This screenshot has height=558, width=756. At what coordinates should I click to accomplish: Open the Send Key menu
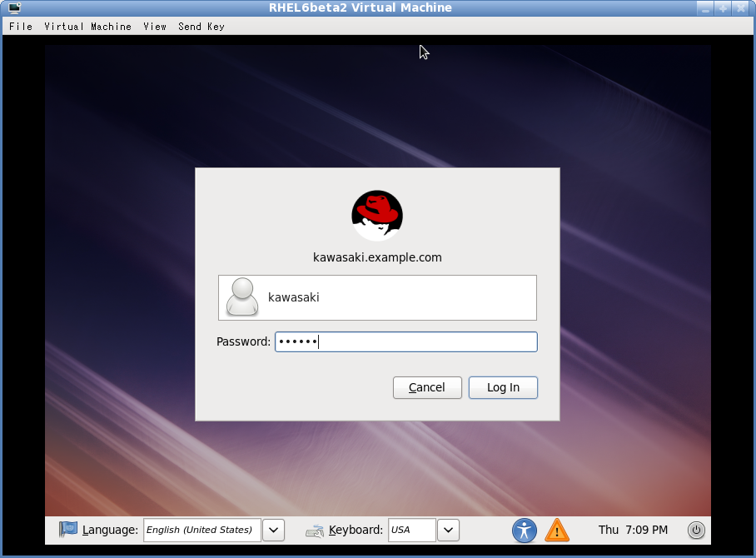coord(201,27)
